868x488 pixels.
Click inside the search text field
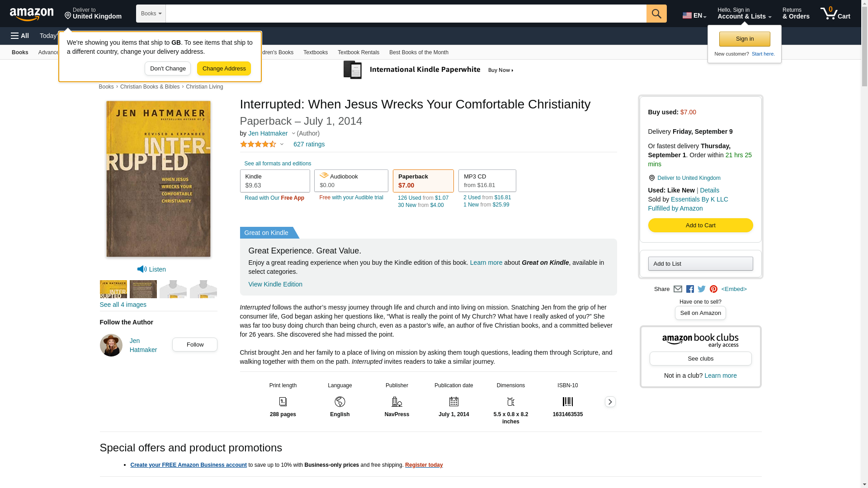(x=406, y=14)
